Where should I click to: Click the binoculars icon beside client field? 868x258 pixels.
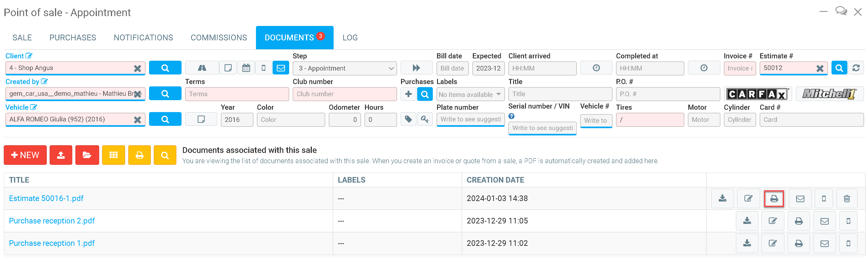202,68
